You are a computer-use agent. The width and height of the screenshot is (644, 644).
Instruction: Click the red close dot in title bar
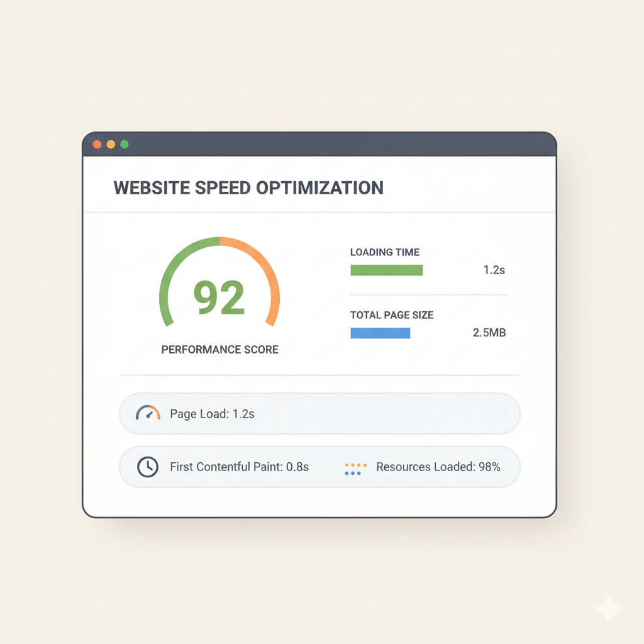click(x=97, y=144)
